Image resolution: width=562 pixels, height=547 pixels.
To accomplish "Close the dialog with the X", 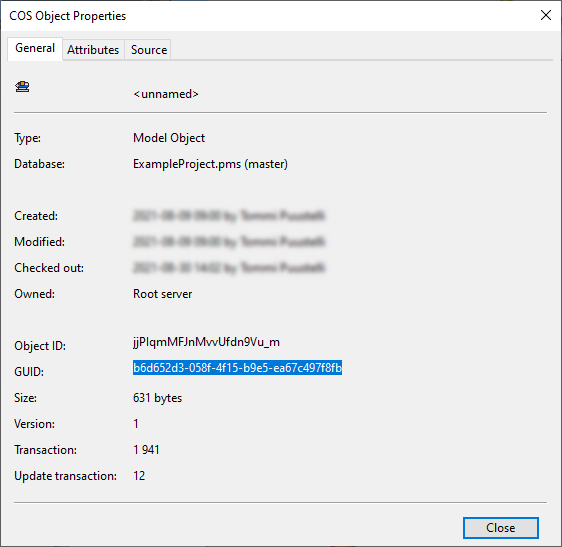I will tap(546, 15).
